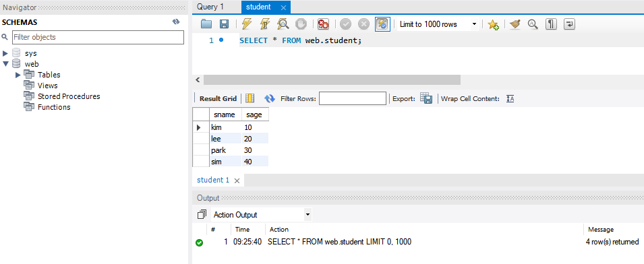Select the Functions tree item

point(54,107)
